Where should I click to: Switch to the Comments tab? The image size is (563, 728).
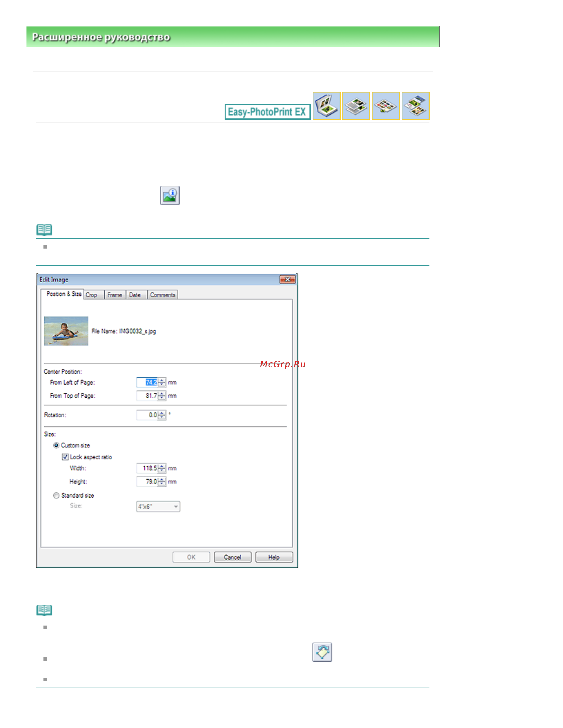[x=163, y=295]
